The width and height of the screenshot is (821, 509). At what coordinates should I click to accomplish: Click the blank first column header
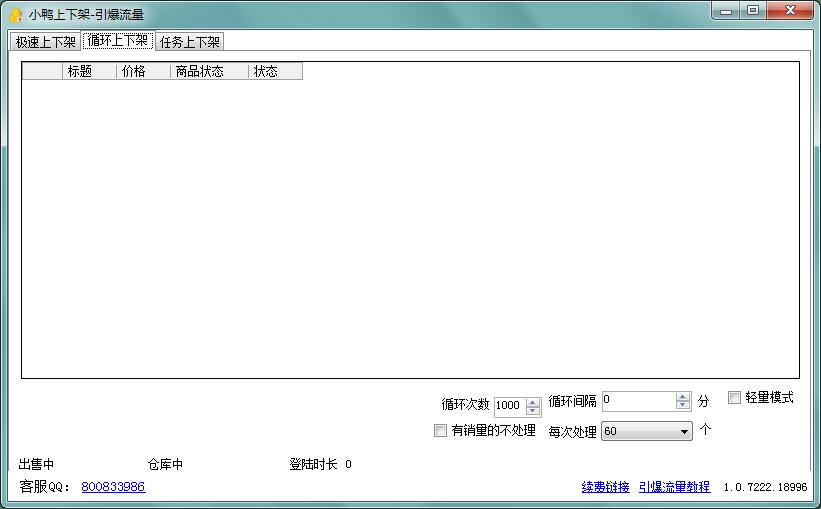42,71
